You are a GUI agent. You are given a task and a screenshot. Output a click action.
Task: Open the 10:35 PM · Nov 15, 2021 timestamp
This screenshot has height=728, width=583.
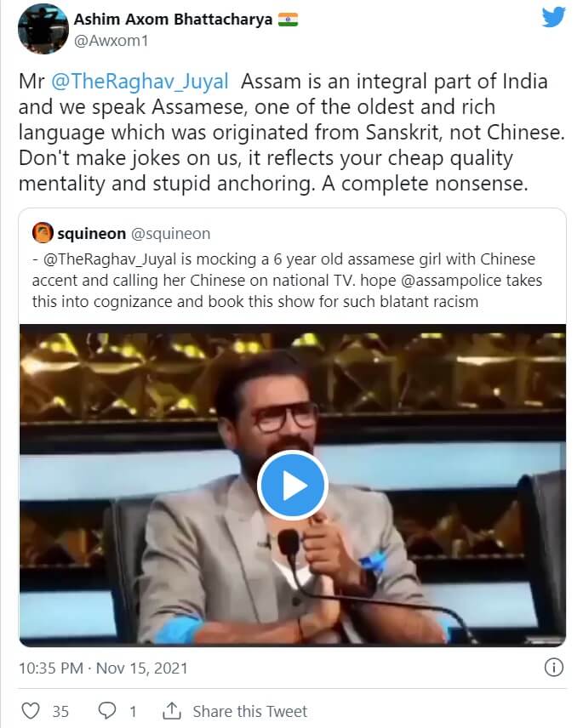tap(103, 668)
